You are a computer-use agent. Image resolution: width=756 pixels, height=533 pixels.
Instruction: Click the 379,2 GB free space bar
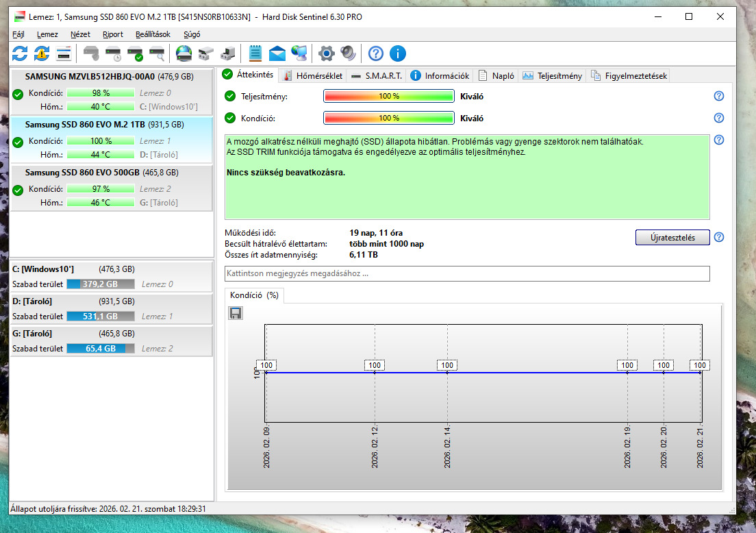100,284
